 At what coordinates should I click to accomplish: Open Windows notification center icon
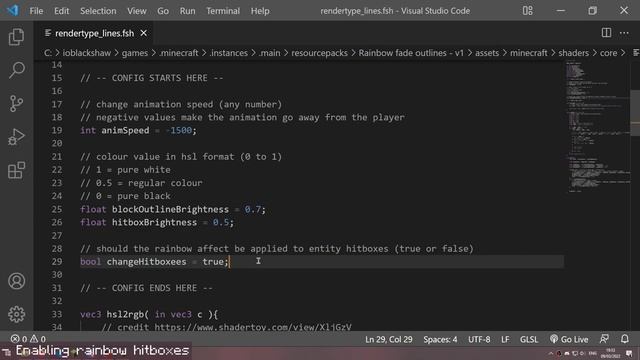pyautogui.click(x=629, y=353)
